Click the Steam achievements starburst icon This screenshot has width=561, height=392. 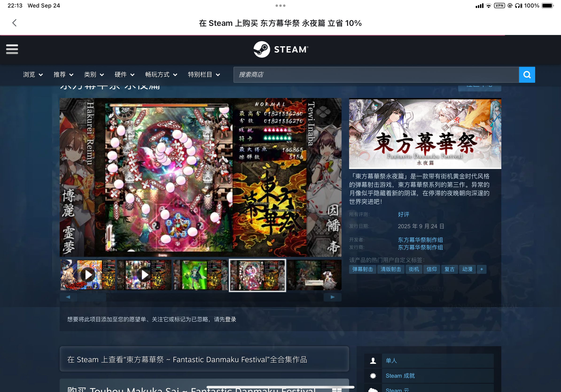(373, 376)
